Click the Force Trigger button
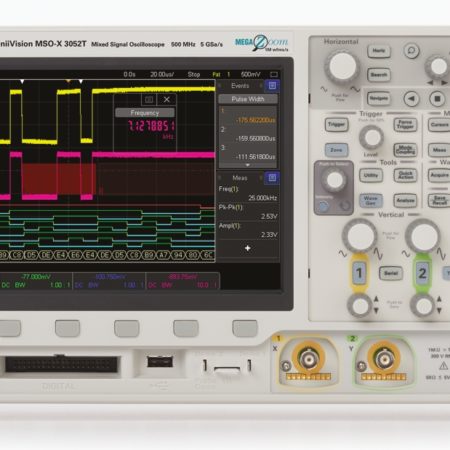Screen dimensions: 450x450 pos(405,125)
